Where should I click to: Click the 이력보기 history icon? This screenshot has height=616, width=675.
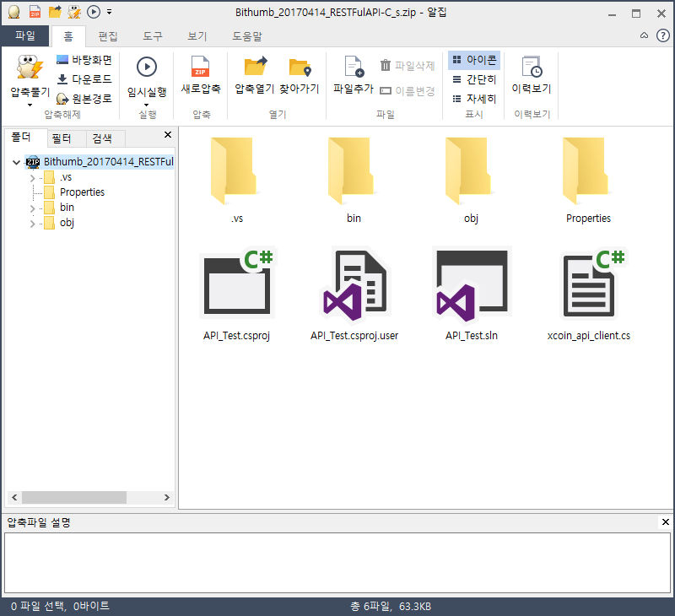(532, 68)
